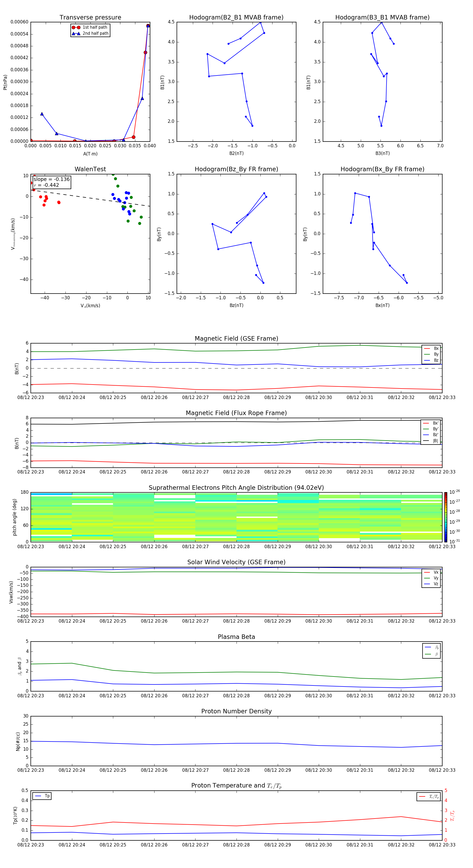Select the '2nd half path' legend entry
473x868 pixels.
(x=90, y=33)
